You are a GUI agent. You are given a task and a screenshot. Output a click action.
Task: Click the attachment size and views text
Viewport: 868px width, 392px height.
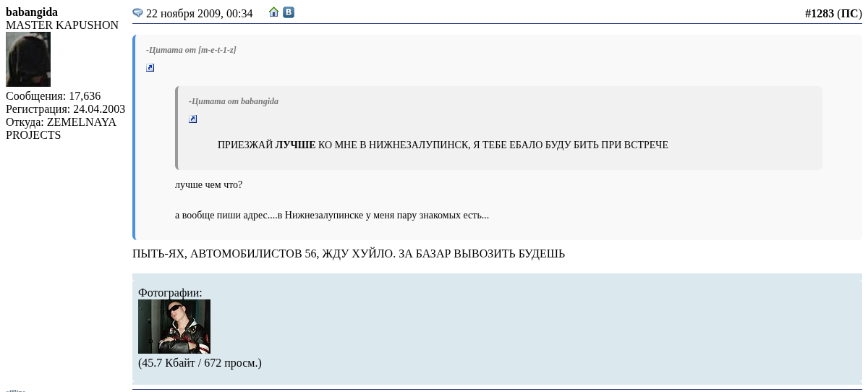pos(200,362)
